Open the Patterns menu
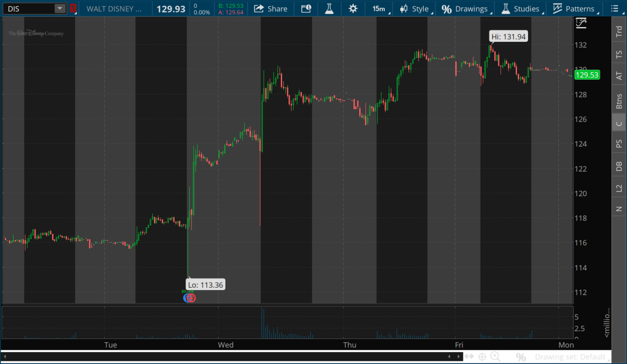 click(575, 8)
